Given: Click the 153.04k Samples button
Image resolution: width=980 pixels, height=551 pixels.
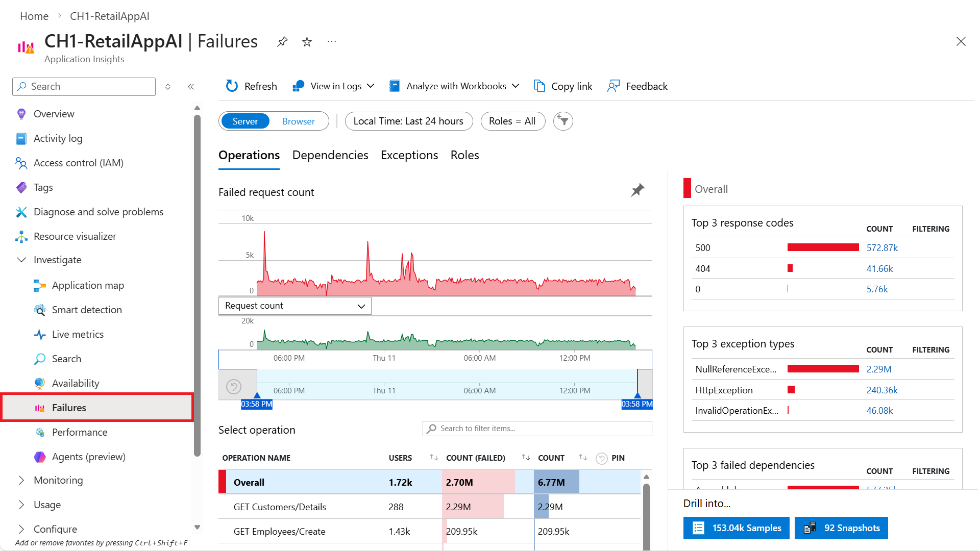Looking at the screenshot, I should click(x=736, y=528).
